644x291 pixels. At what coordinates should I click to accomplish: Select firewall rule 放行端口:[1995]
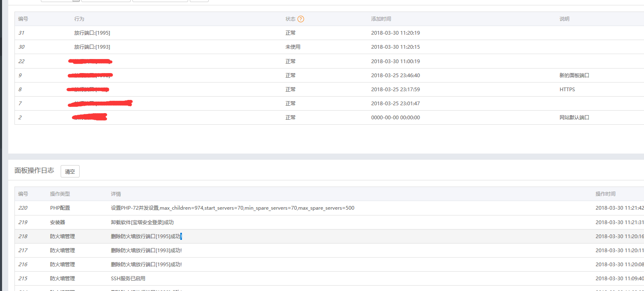pyautogui.click(x=92, y=33)
